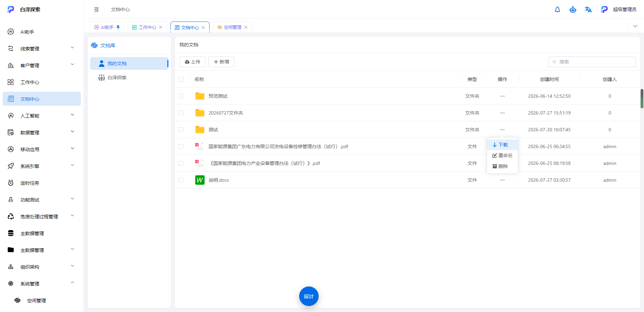644x312 pixels.
Task: Click the 新增 button
Action: tap(221, 62)
